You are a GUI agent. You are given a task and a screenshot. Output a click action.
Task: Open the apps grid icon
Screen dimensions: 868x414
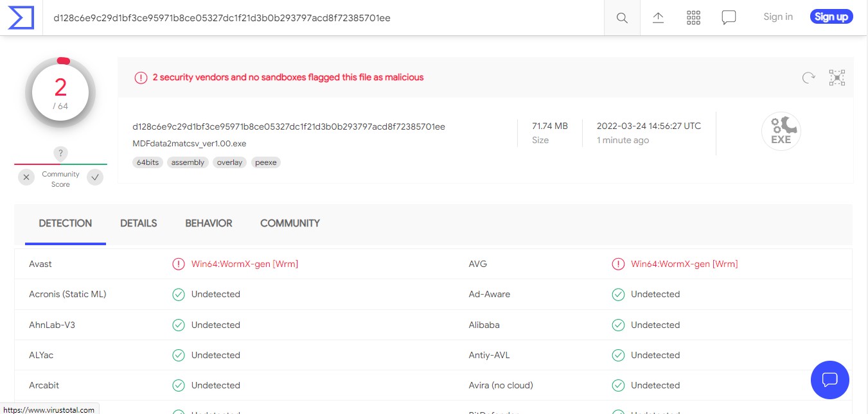(693, 18)
